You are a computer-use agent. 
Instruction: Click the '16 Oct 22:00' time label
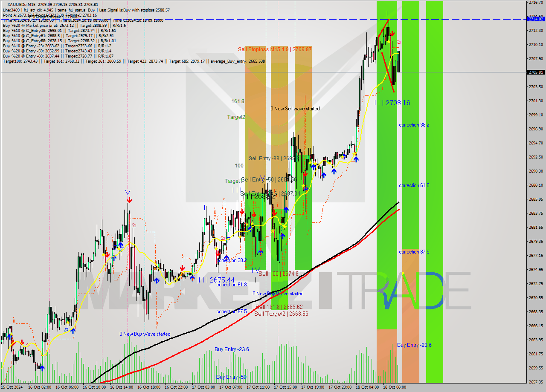176,387
